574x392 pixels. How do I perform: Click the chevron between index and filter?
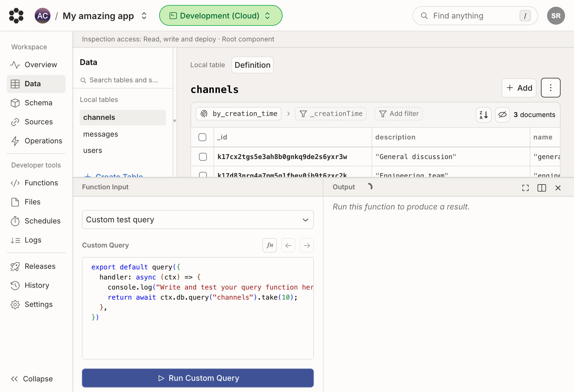[x=288, y=114]
